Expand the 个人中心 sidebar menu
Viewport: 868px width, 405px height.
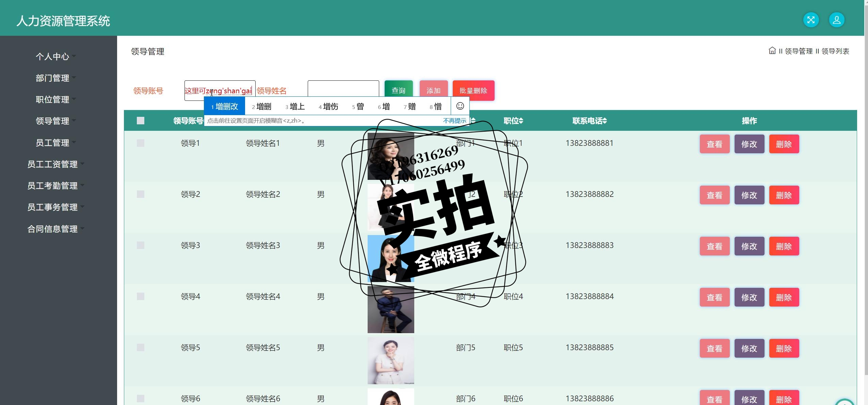(x=55, y=57)
